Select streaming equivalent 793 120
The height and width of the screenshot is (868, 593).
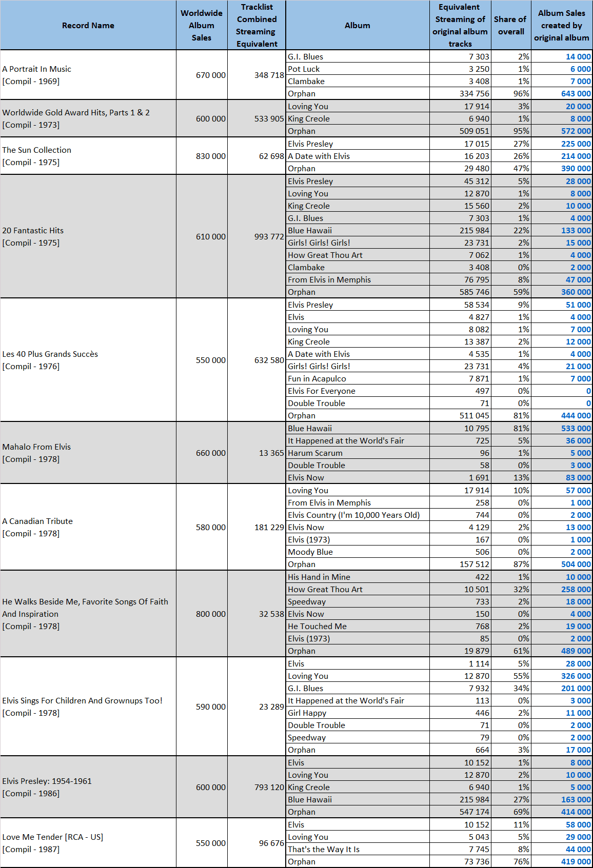(x=256, y=787)
